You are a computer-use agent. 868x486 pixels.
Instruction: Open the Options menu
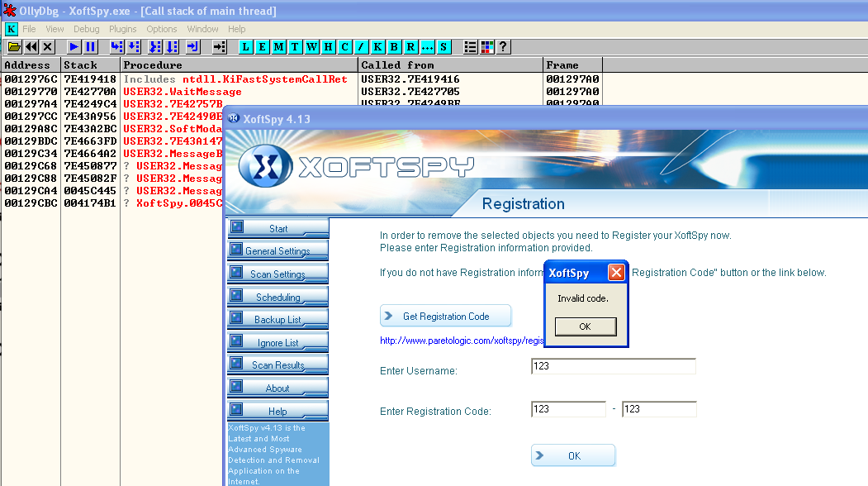click(x=162, y=29)
